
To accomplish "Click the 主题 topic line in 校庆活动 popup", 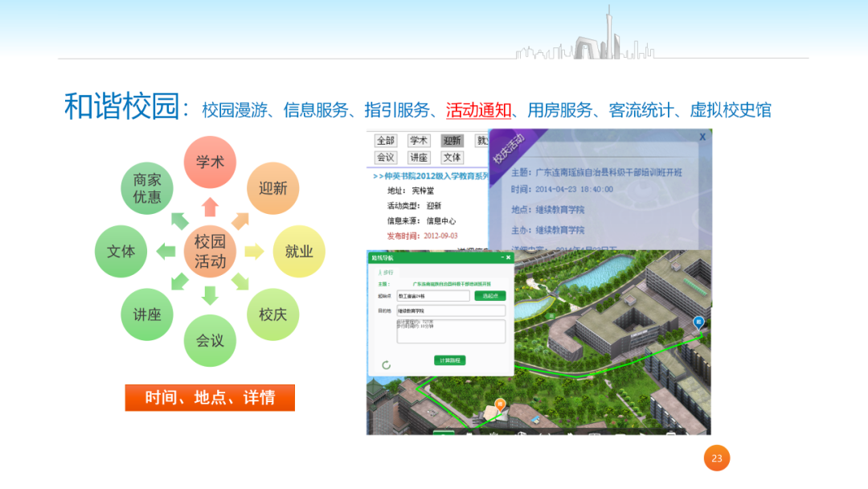I will click(x=596, y=172).
